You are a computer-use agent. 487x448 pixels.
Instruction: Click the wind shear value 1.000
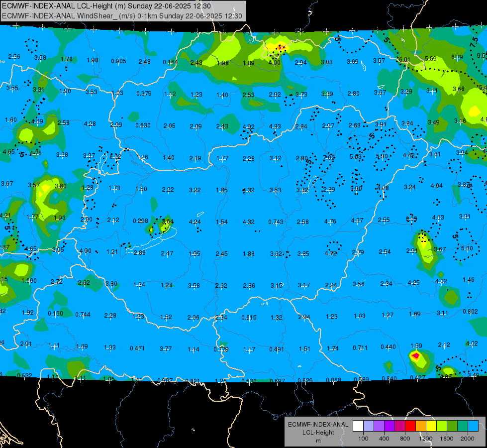tap(29, 280)
